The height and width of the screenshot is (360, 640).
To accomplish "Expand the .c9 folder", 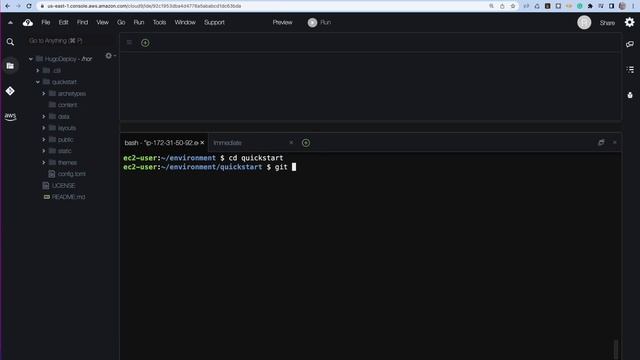I will coord(38,71).
